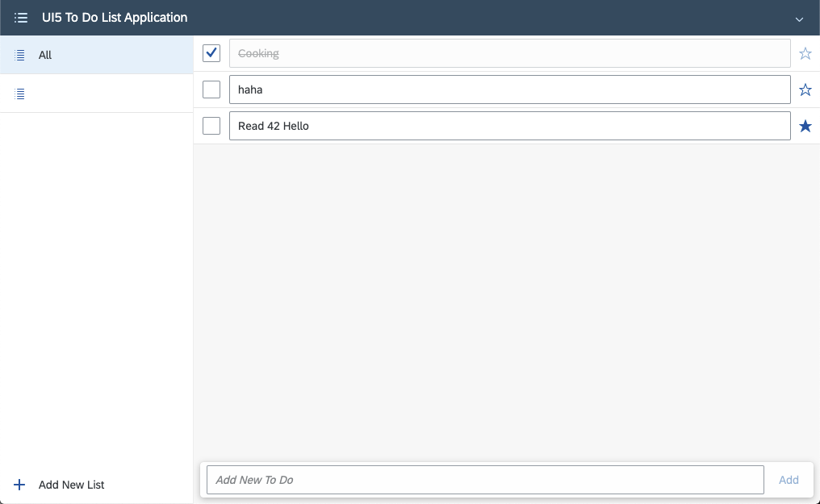
Task: Click the plus icon beside Add New List
Action: pos(18,485)
